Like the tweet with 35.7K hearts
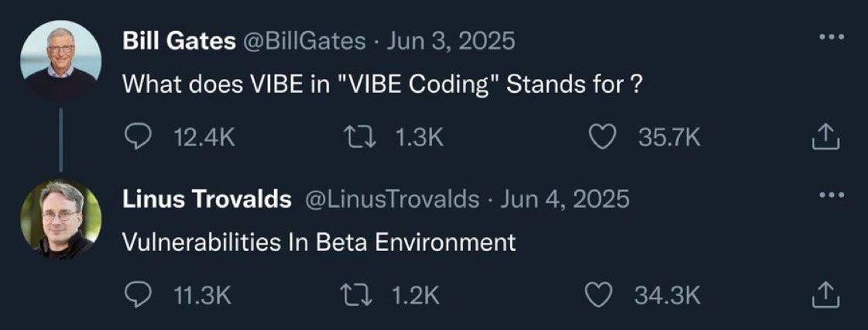868x330 pixels. pos(602,138)
